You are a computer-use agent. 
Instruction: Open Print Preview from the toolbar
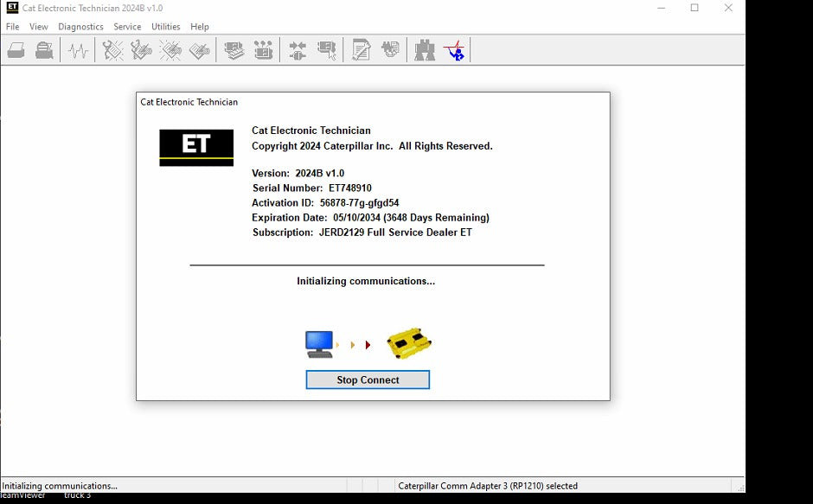click(43, 49)
